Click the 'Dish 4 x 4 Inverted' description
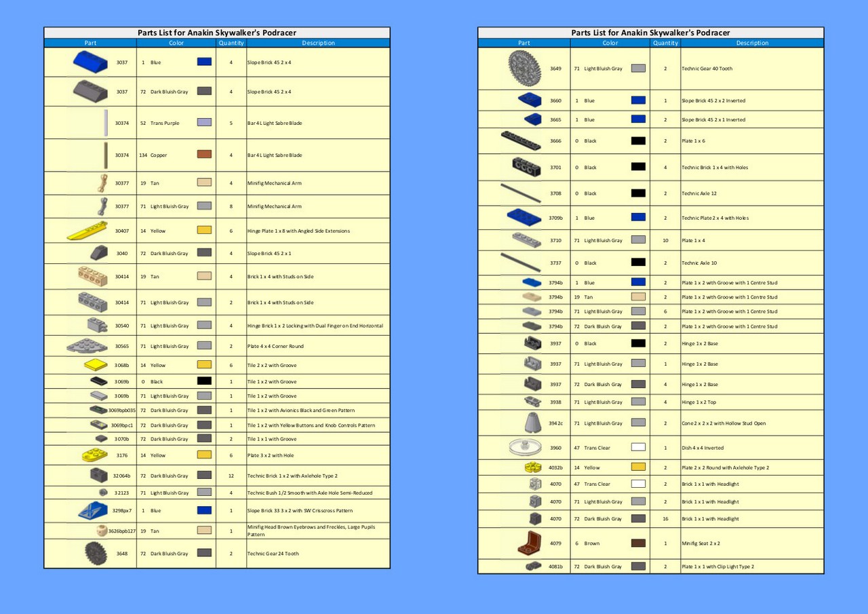Image resolution: width=868 pixels, height=614 pixels. (702, 448)
